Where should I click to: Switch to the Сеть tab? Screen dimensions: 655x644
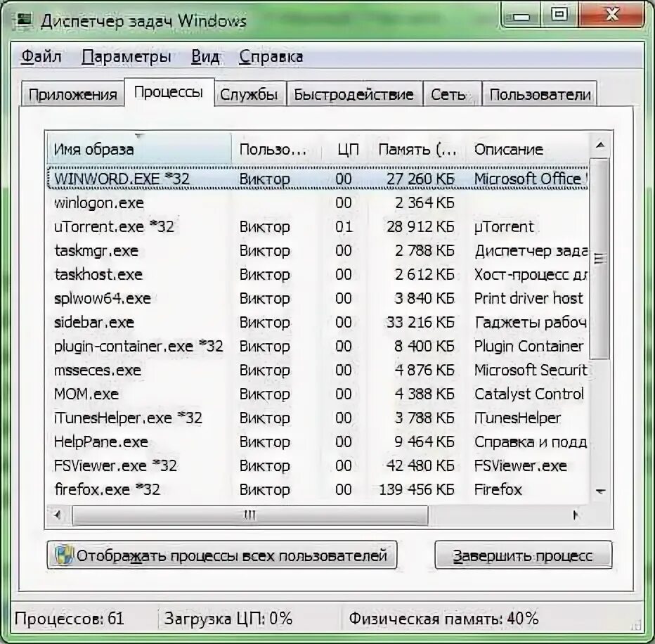[450, 93]
